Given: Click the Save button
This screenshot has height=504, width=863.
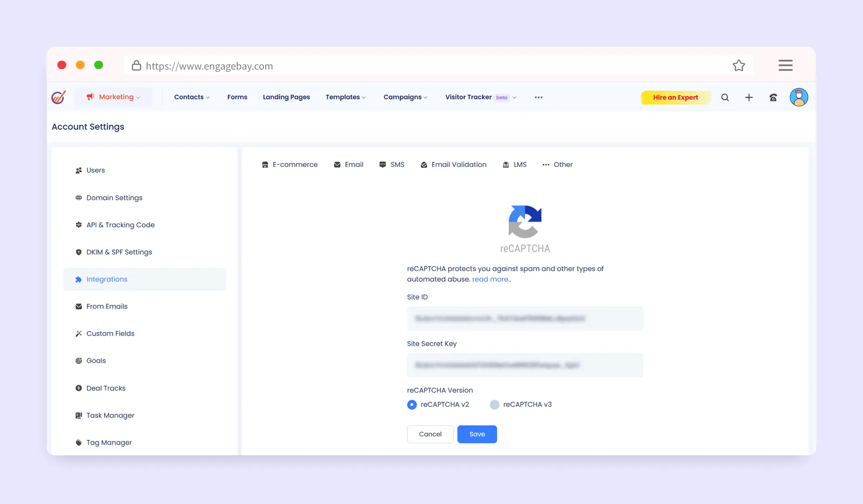Looking at the screenshot, I should (x=477, y=434).
